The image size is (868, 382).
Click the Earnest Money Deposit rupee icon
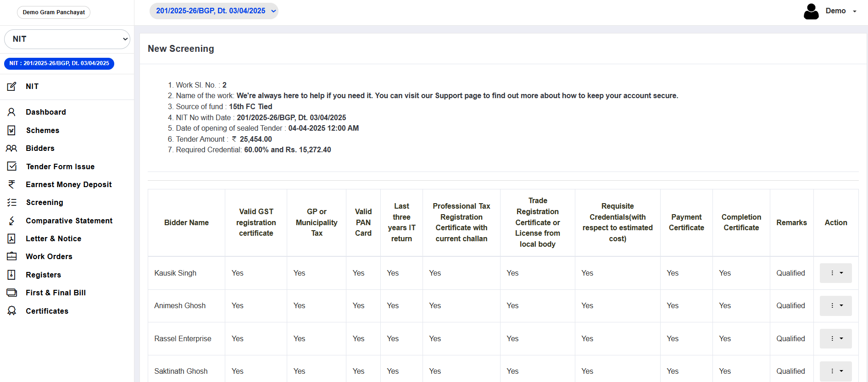(11, 184)
